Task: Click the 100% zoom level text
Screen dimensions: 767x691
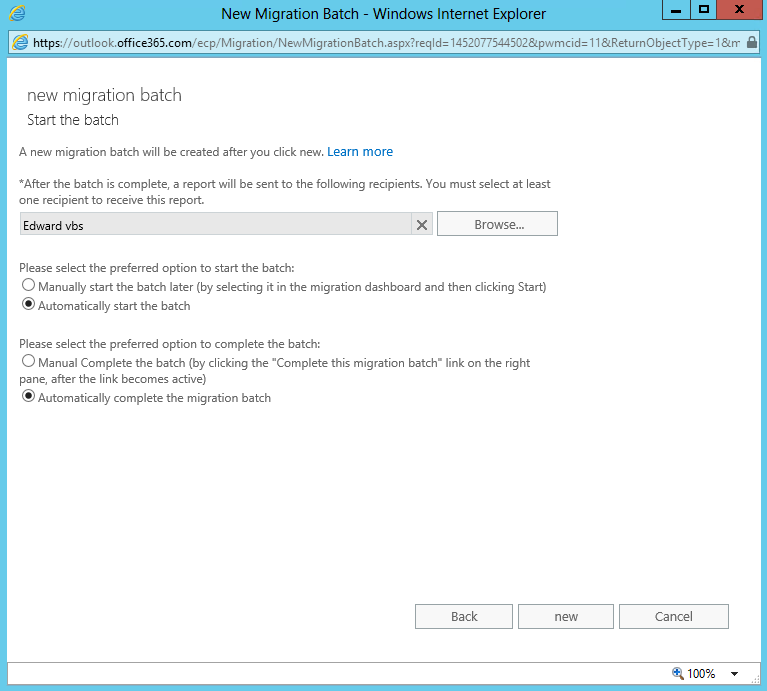Action: [x=701, y=673]
